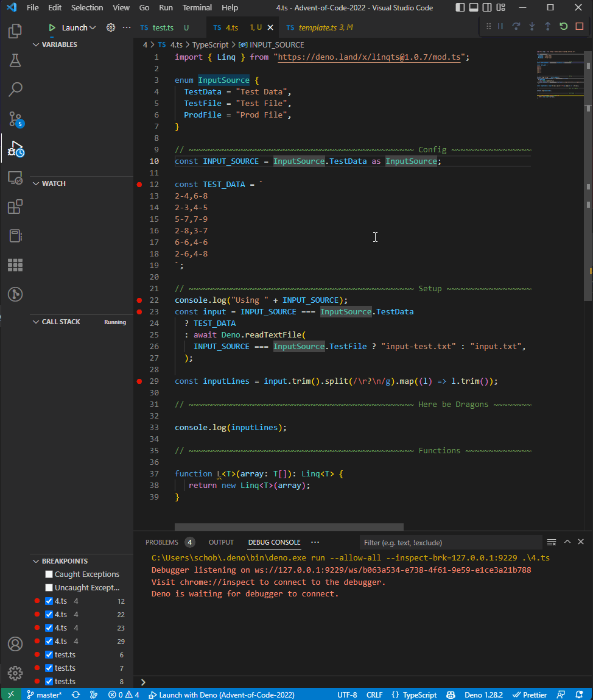Click the editor minimap overview

(560, 74)
